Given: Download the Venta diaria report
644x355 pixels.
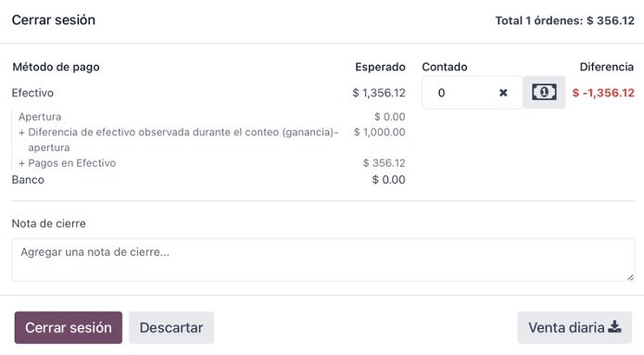Looking at the screenshot, I should (x=575, y=327).
